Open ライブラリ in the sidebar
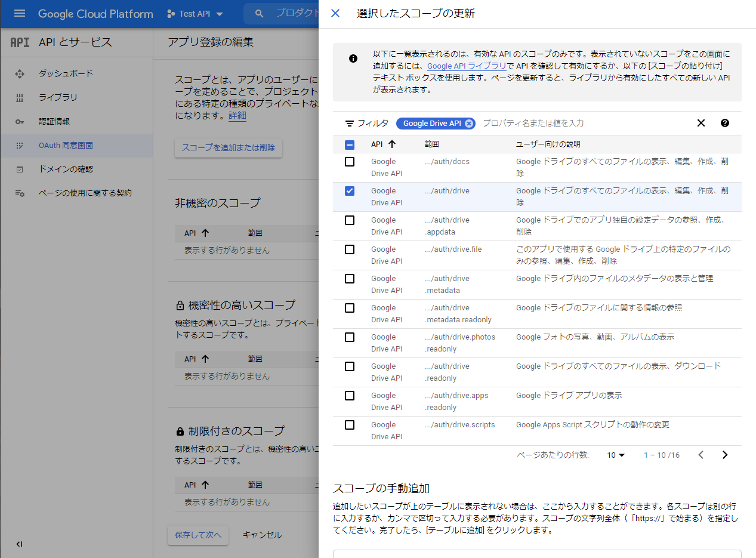Image resolution: width=756 pixels, height=558 pixels. pyautogui.click(x=76, y=97)
